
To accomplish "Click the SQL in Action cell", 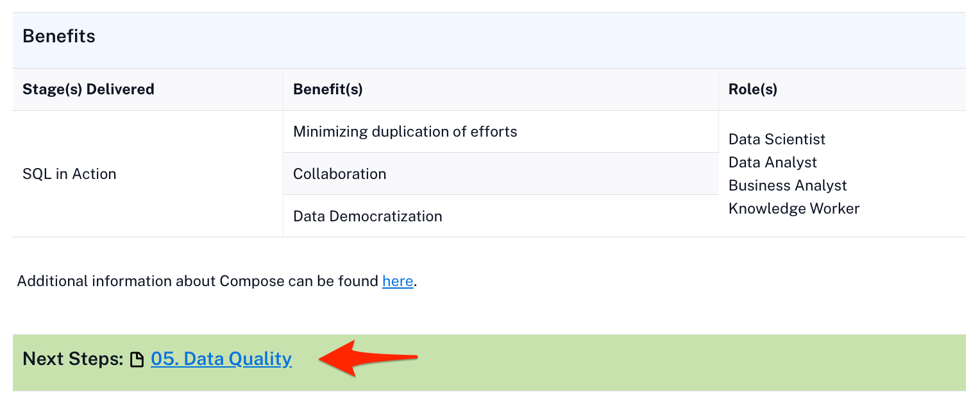I will pyautogui.click(x=69, y=174).
